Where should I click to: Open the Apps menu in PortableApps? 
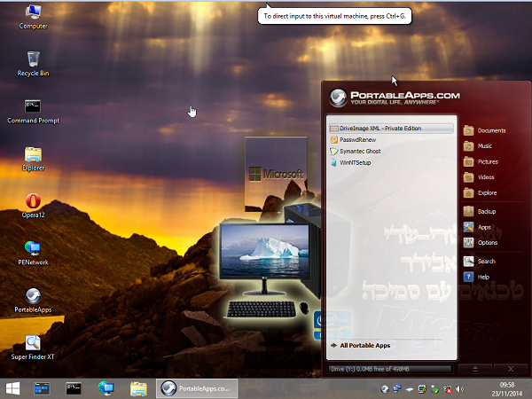477,227
